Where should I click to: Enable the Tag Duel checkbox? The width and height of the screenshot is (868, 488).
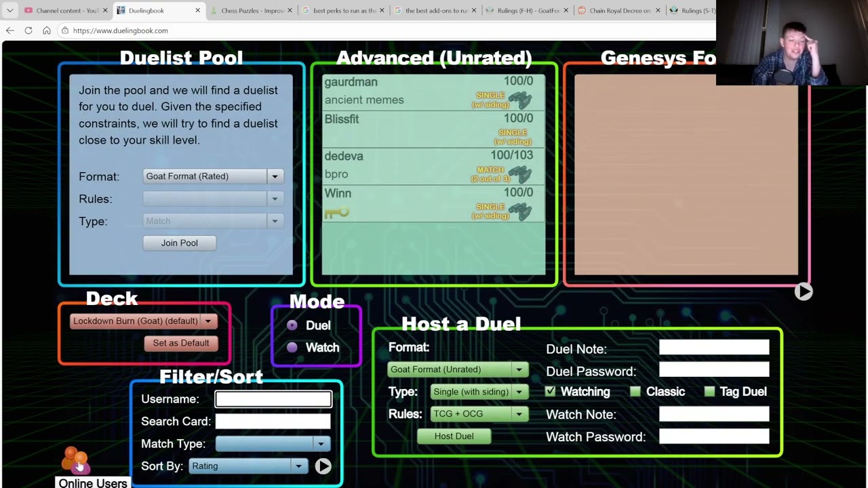point(709,391)
